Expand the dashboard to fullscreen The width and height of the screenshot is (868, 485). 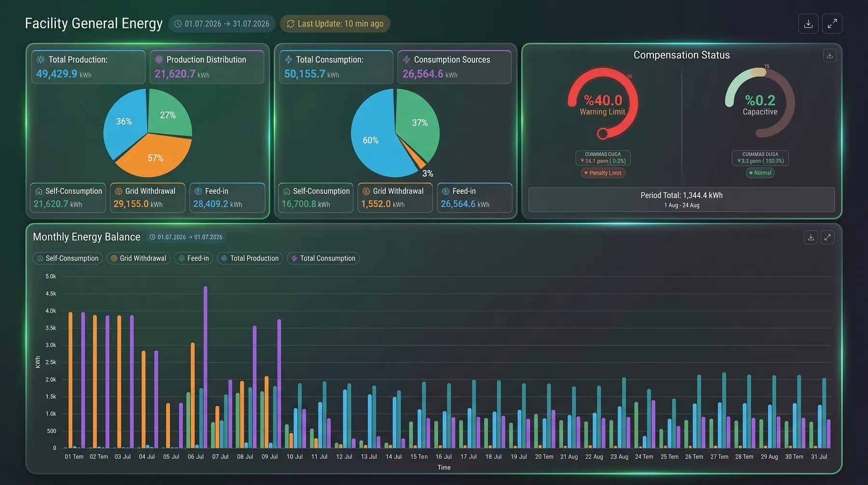tap(832, 24)
